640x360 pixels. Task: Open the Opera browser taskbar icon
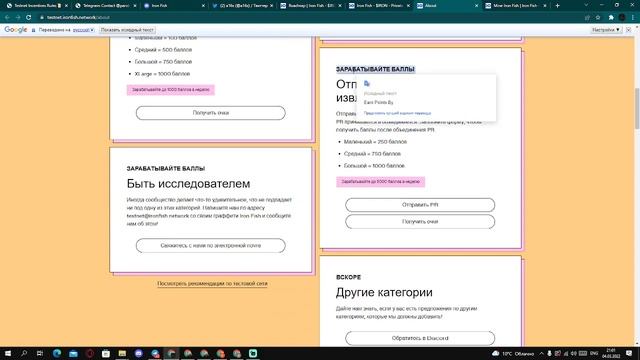pos(90,353)
